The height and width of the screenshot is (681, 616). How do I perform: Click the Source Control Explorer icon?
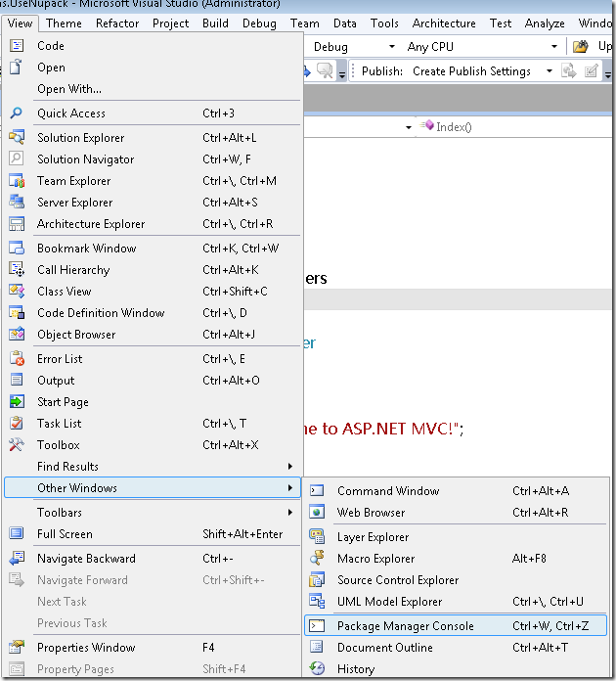tap(317, 580)
